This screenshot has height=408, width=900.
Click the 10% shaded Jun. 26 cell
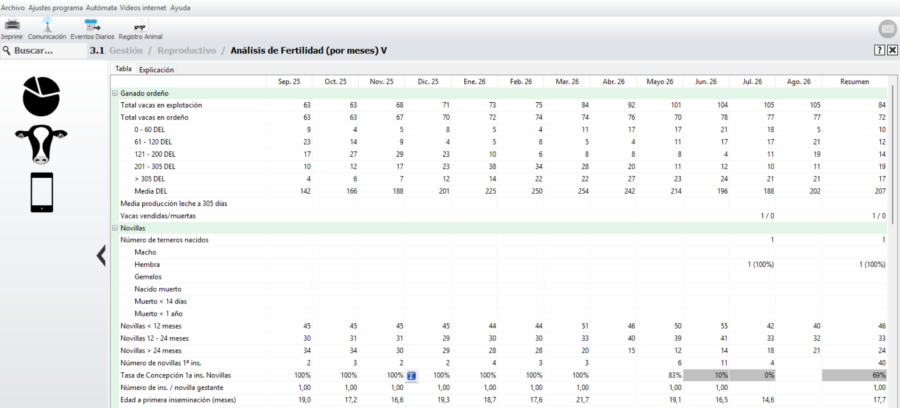[706, 375]
